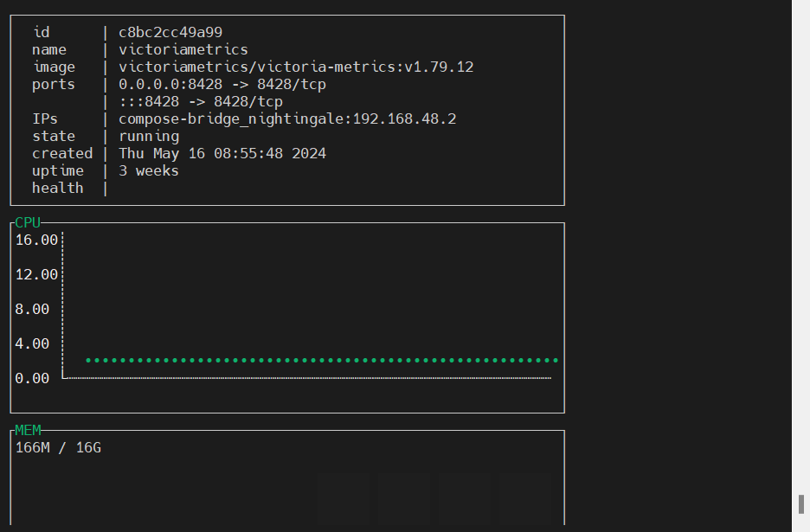Click the container id c8bc2cc49a99
810x532 pixels.
(x=170, y=33)
